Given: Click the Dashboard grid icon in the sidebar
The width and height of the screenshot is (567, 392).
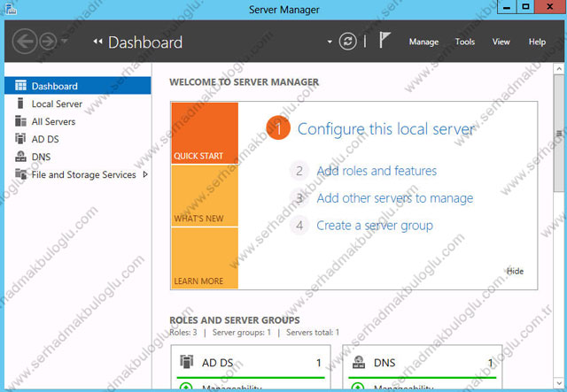Looking at the screenshot, I should click(x=20, y=85).
